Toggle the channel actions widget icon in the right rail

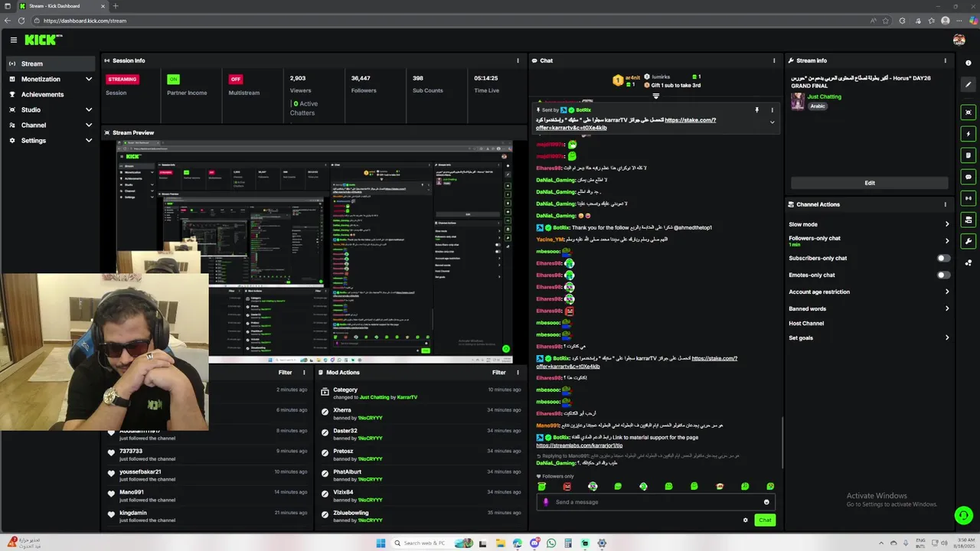tap(968, 220)
